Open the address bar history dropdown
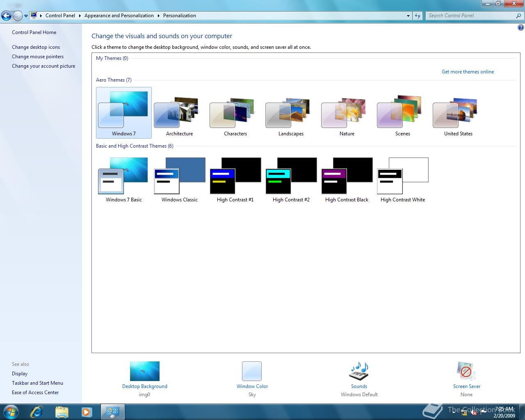525x420 pixels. pos(408,16)
